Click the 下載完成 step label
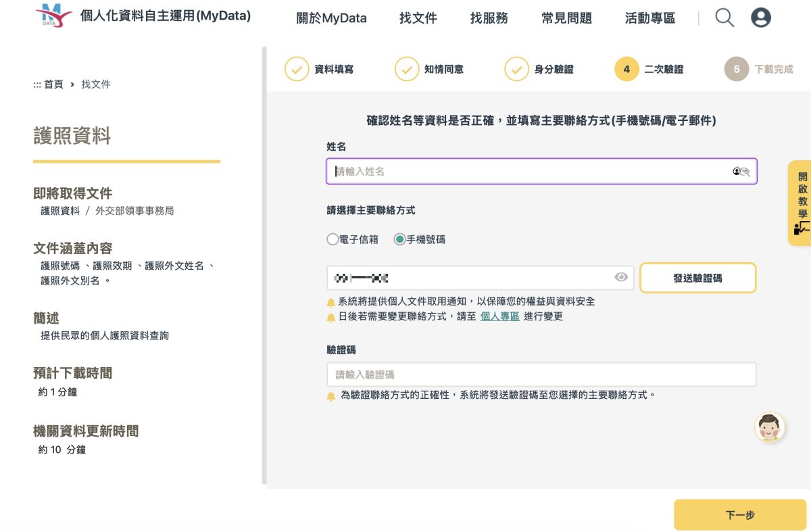 point(774,70)
